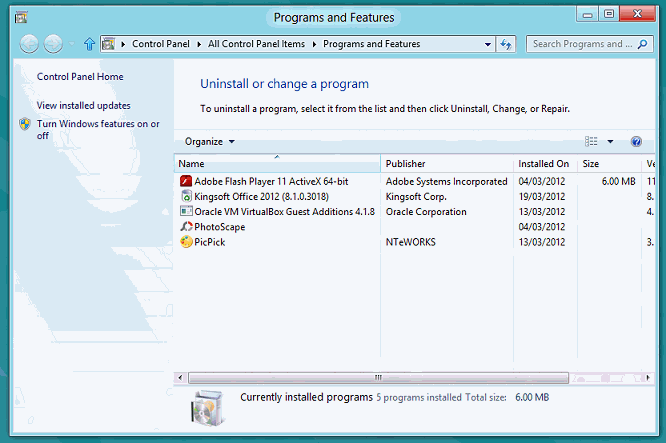This screenshot has height=443, width=666.
Task: Click the Forward navigation arrow
Action: pos(54,44)
